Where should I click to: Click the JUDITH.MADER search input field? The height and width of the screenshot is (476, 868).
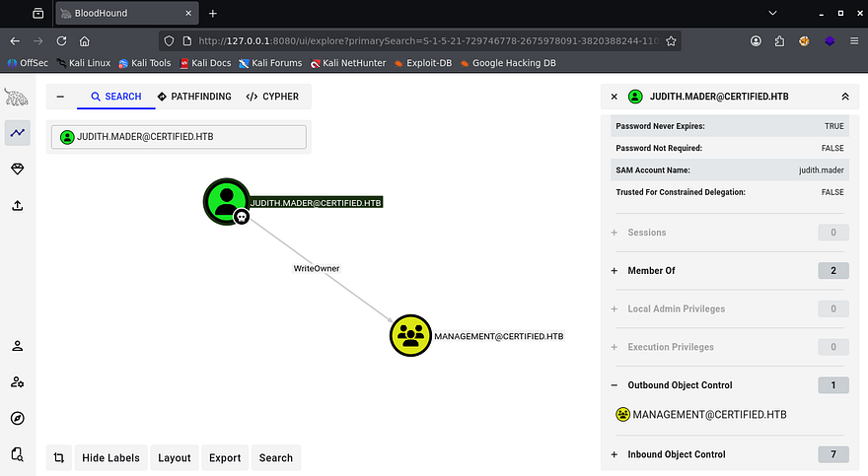(179, 137)
